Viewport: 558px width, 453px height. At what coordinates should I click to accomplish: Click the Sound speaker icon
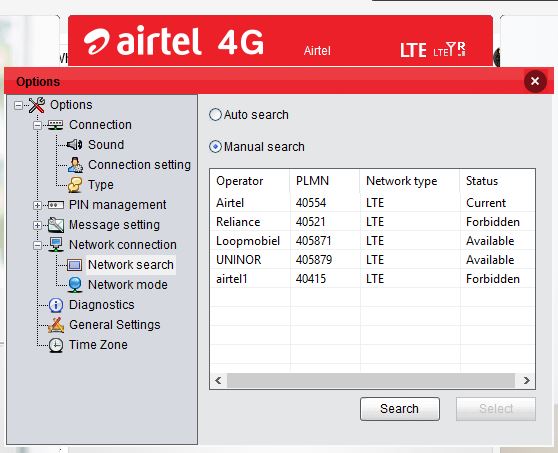pyautogui.click(x=74, y=144)
